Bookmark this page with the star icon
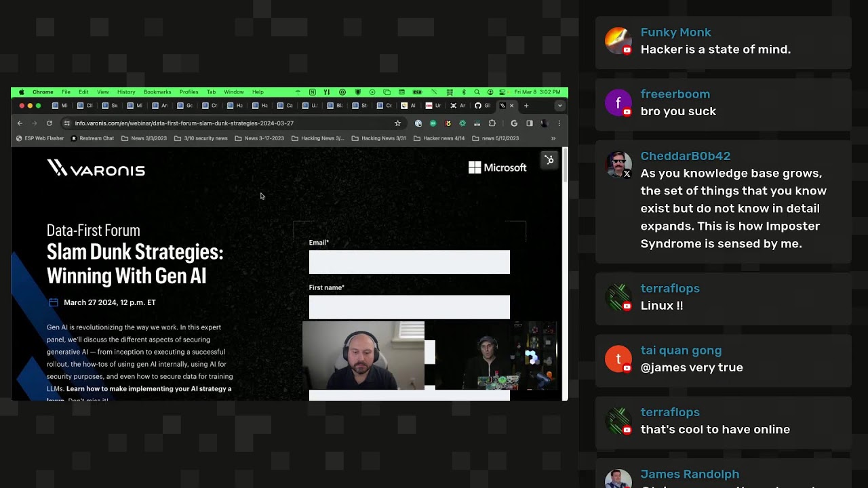The height and width of the screenshot is (488, 868). pyautogui.click(x=397, y=123)
